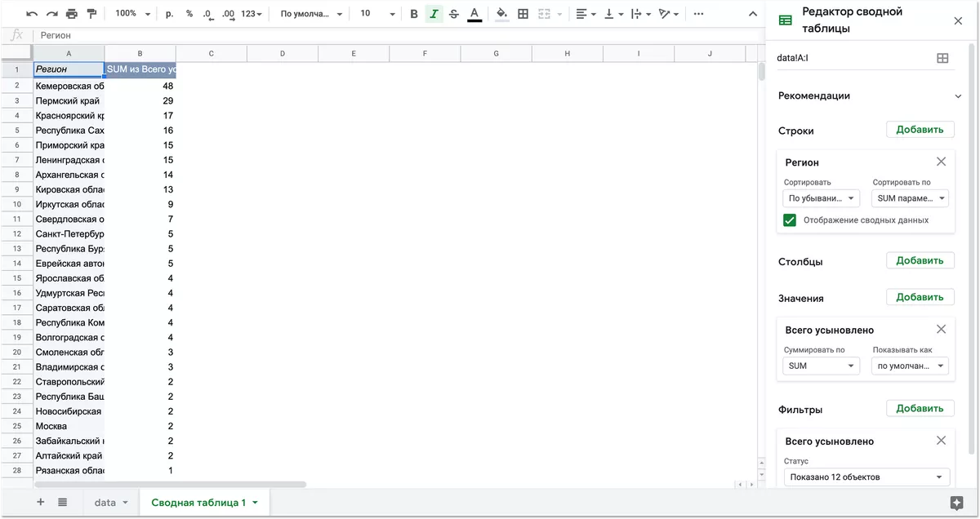Open the Показывать как dropdown
This screenshot has width=980, height=519.
[911, 366]
